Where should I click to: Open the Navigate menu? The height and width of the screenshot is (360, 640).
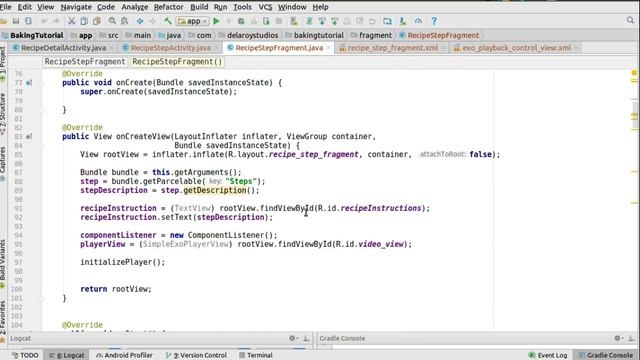click(x=76, y=7)
